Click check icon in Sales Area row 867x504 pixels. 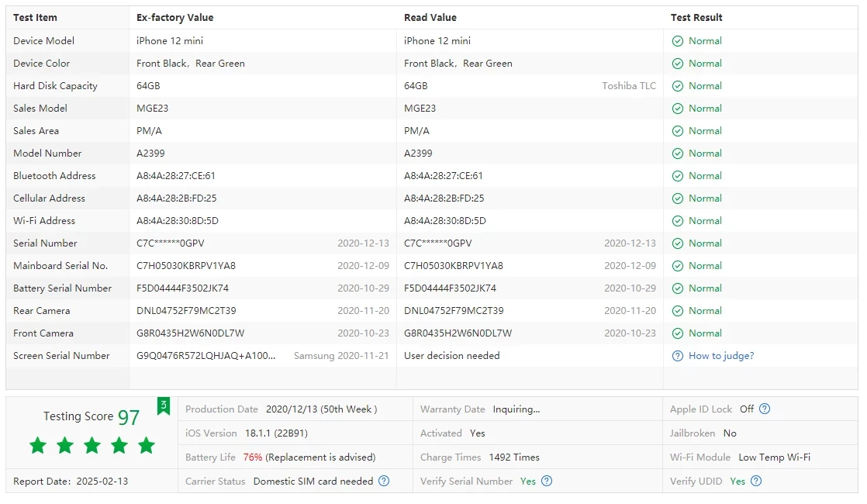(677, 131)
